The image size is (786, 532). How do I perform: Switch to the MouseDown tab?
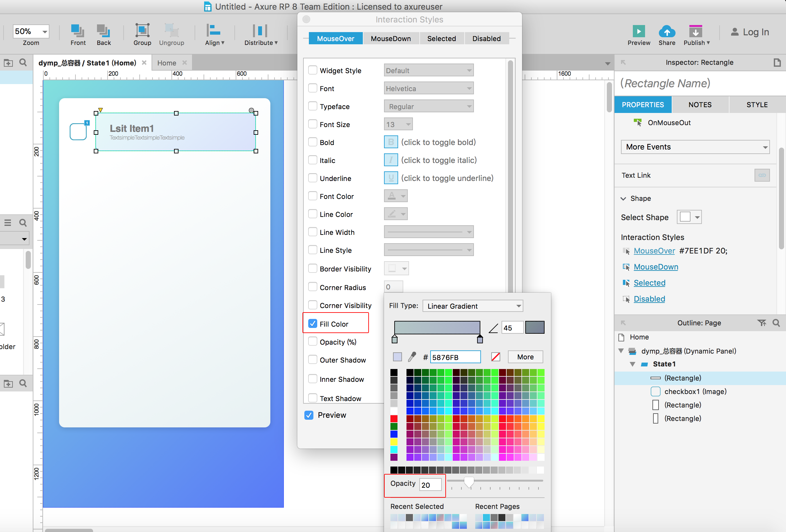(x=391, y=39)
